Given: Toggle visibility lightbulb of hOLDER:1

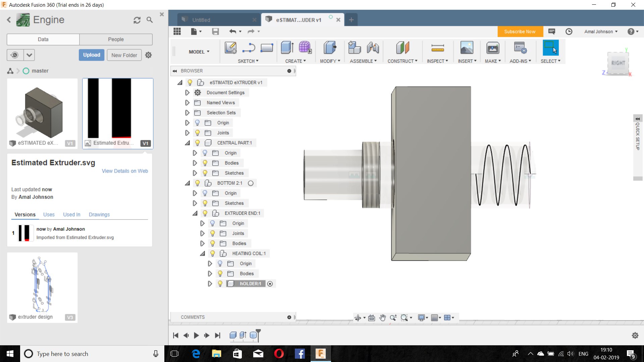Looking at the screenshot, I should tap(220, 284).
